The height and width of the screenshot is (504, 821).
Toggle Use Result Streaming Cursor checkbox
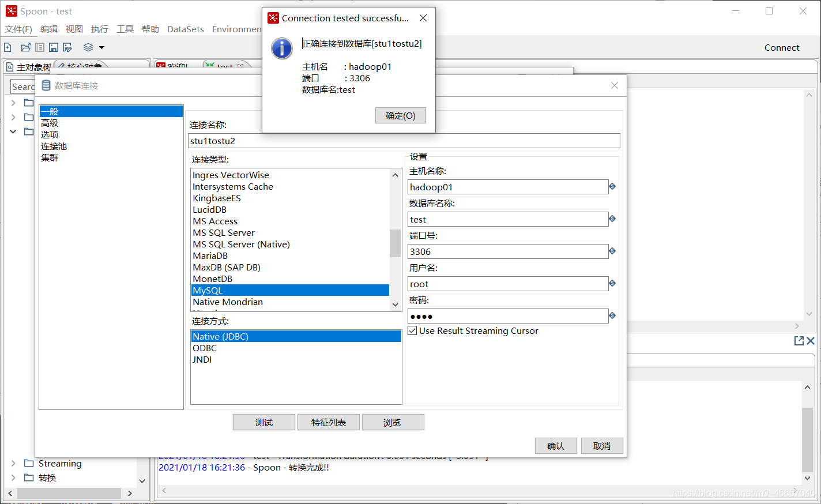click(x=412, y=330)
